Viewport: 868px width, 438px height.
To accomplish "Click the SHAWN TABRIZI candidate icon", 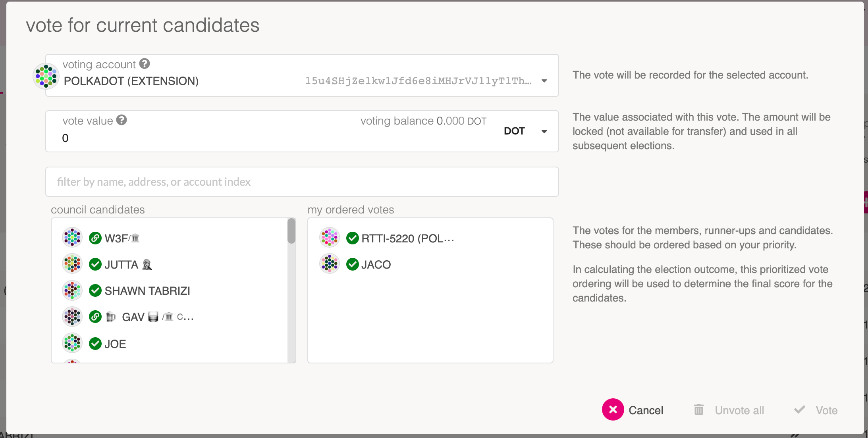I will tap(73, 290).
